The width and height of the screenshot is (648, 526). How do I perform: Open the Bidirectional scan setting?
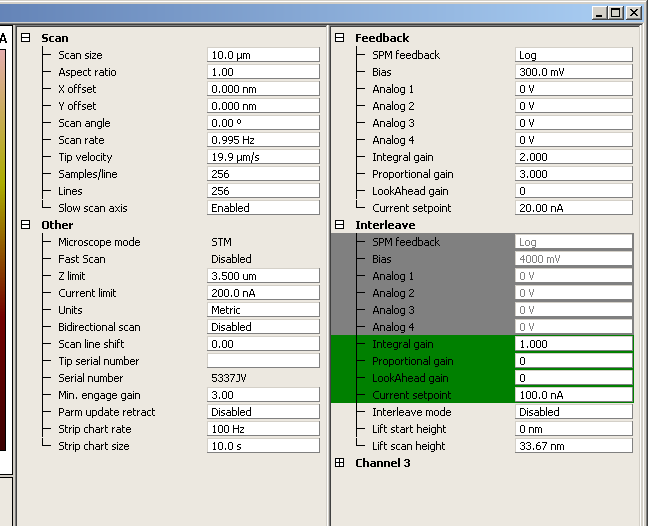[263, 326]
